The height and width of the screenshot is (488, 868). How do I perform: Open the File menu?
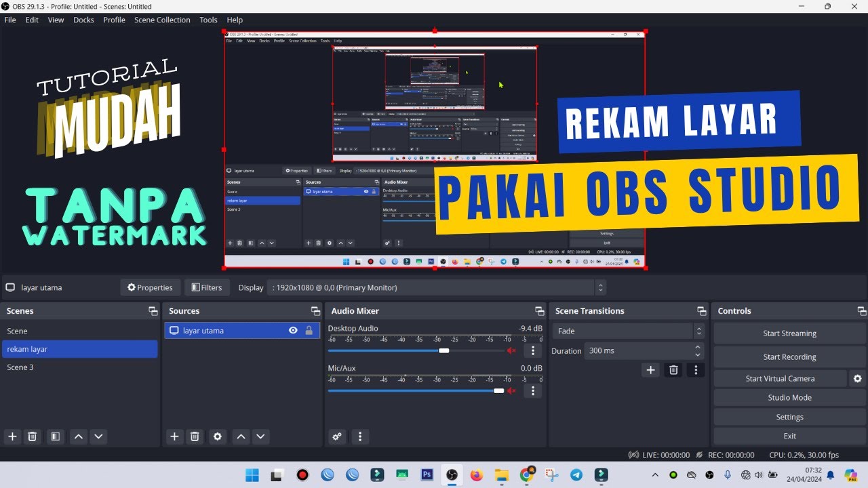pos(10,20)
